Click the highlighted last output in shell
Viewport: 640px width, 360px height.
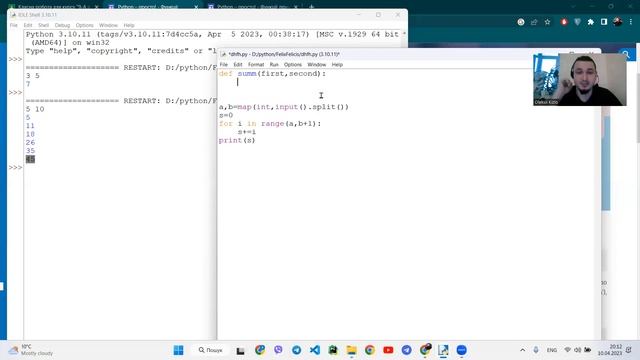point(30,159)
